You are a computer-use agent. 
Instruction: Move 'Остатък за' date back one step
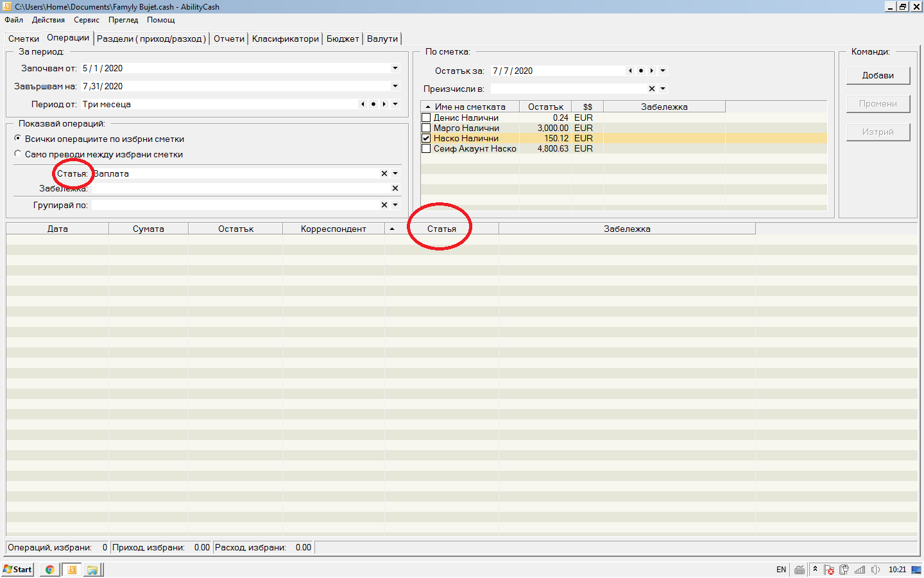pos(630,71)
